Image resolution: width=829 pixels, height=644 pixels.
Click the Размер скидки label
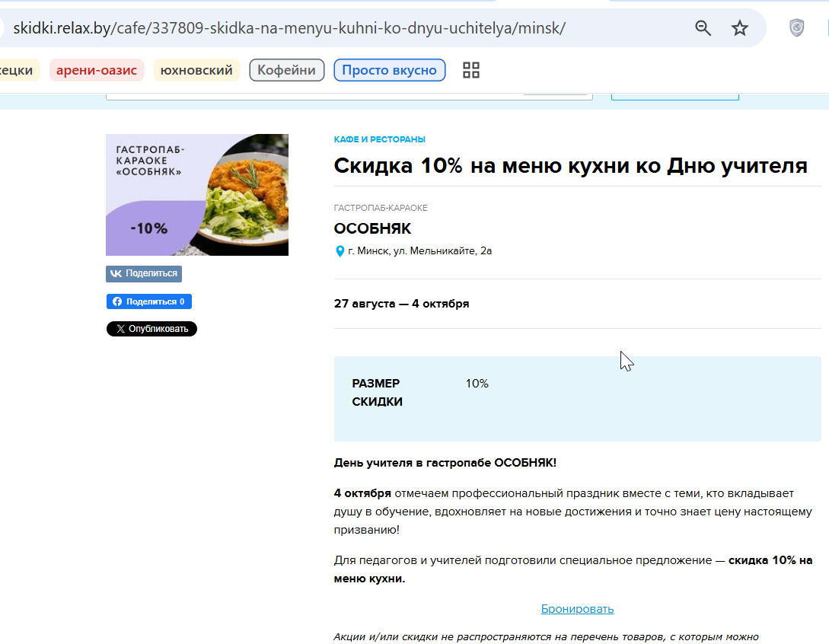click(x=378, y=393)
